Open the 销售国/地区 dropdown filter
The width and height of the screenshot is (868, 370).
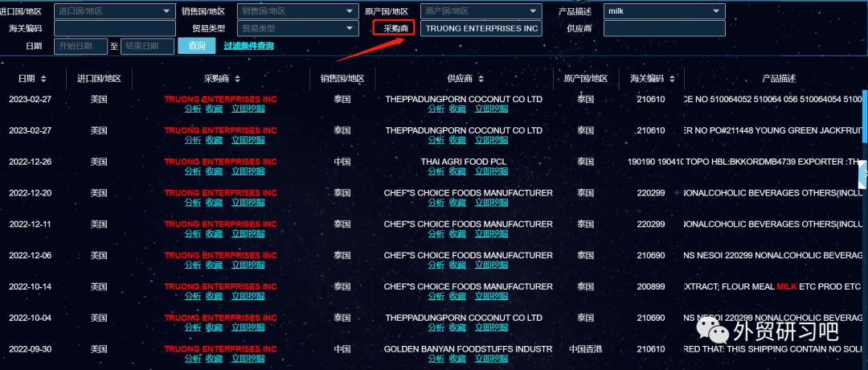[x=298, y=10]
